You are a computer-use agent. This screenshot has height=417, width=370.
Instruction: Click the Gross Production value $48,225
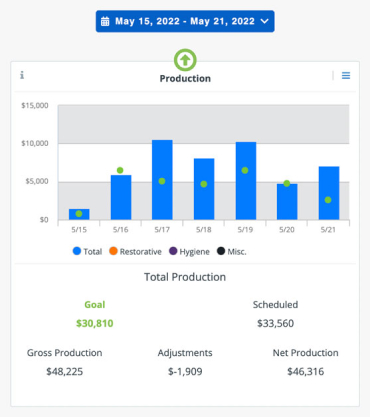pos(65,372)
